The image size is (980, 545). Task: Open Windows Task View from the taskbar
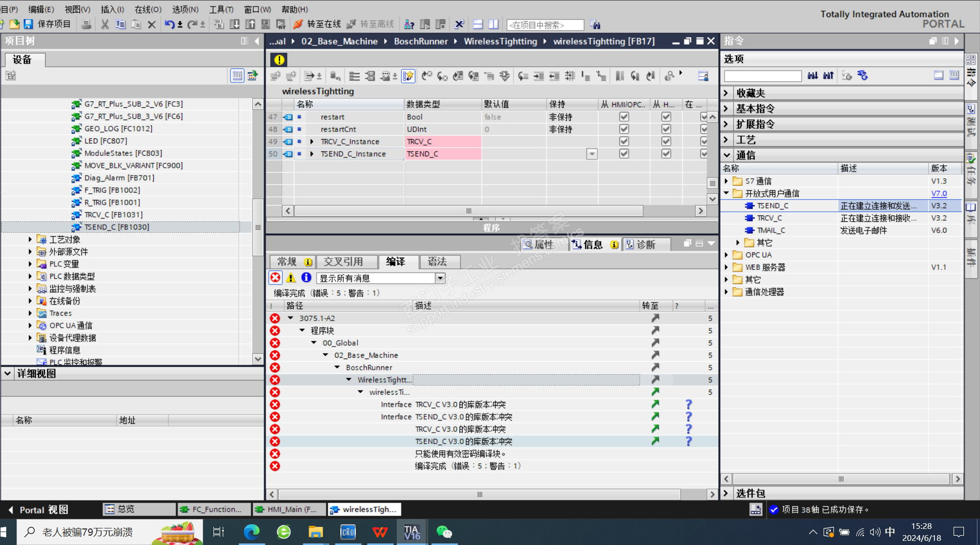click(219, 532)
